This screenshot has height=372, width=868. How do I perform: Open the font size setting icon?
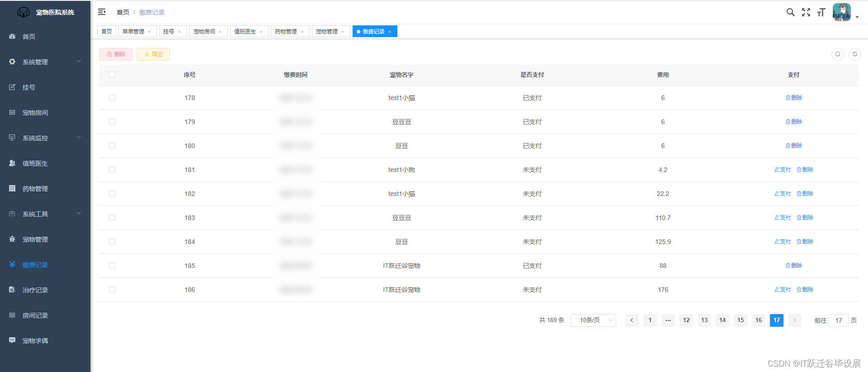[x=821, y=12]
